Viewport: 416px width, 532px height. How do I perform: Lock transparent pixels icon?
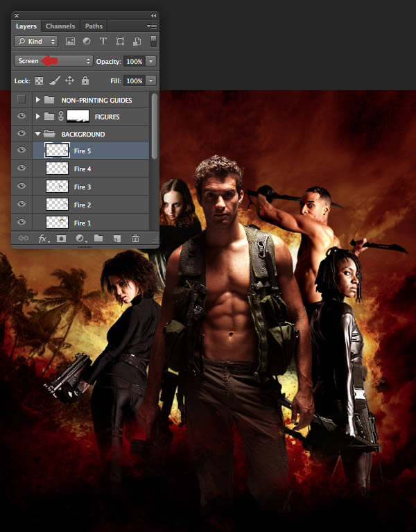[x=40, y=80]
